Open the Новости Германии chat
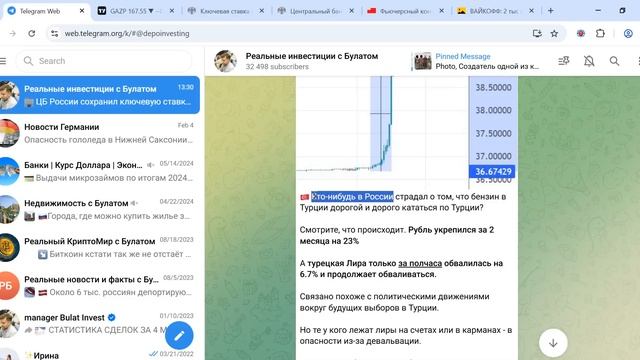This screenshot has height=360, width=640. 100,133
